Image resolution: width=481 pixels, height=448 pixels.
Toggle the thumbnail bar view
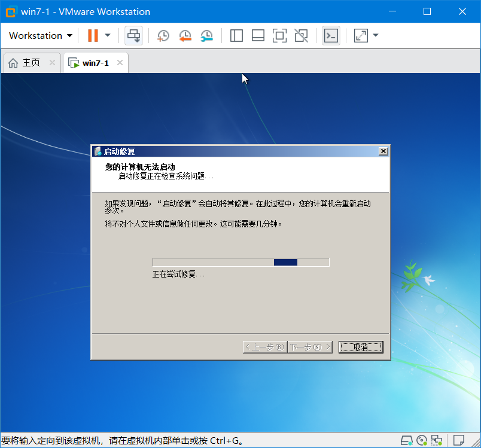click(x=258, y=35)
